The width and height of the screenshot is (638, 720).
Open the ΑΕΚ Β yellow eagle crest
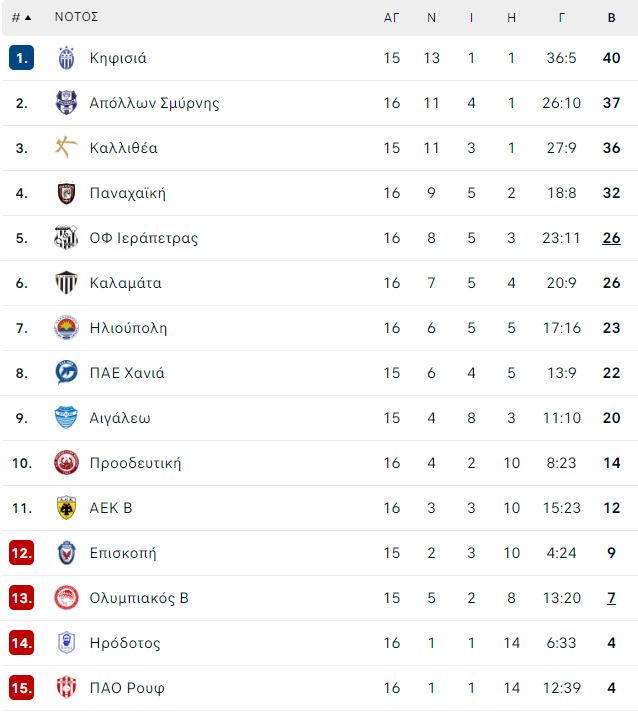pyautogui.click(x=66, y=507)
